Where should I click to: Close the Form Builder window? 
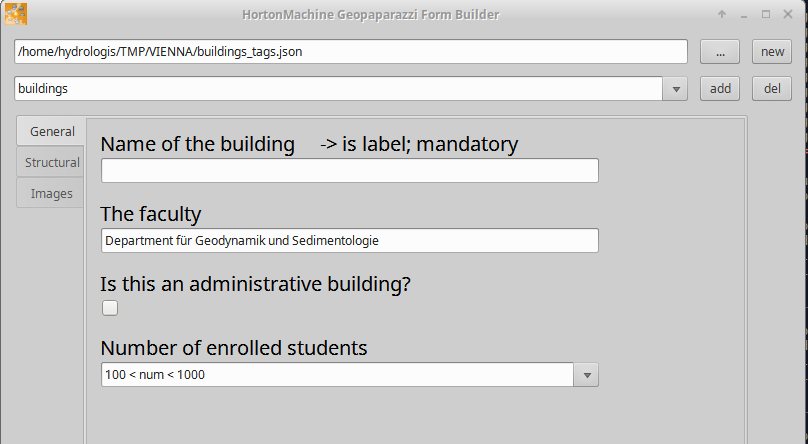tap(788, 14)
